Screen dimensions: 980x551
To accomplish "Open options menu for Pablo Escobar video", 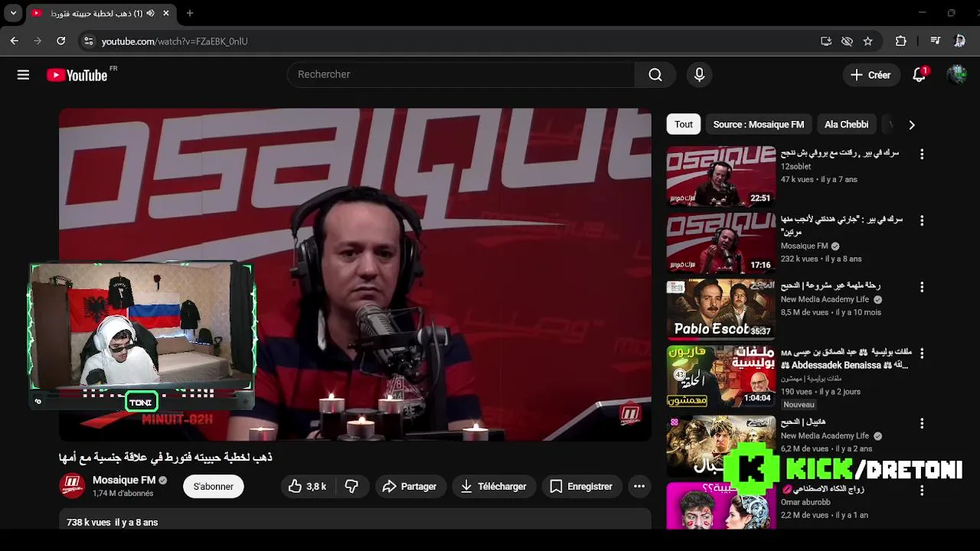I will point(922,287).
